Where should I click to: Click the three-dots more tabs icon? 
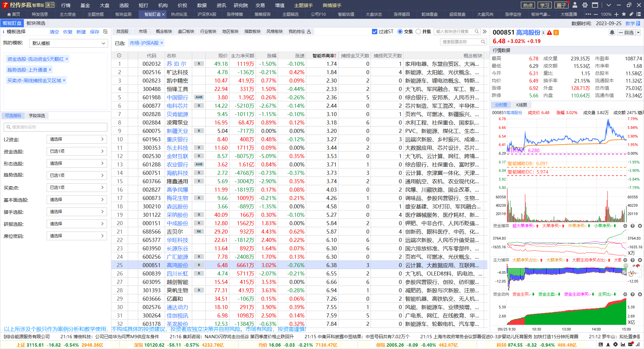588,14
